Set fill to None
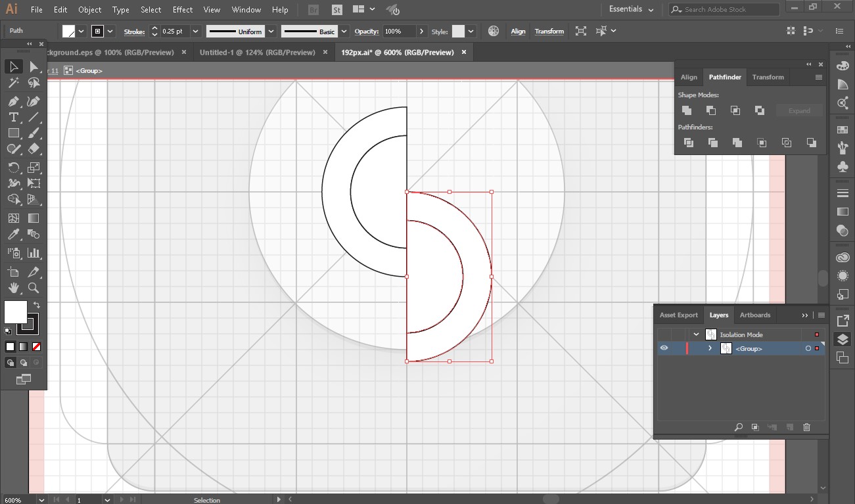This screenshot has width=855, height=504. coord(37,347)
